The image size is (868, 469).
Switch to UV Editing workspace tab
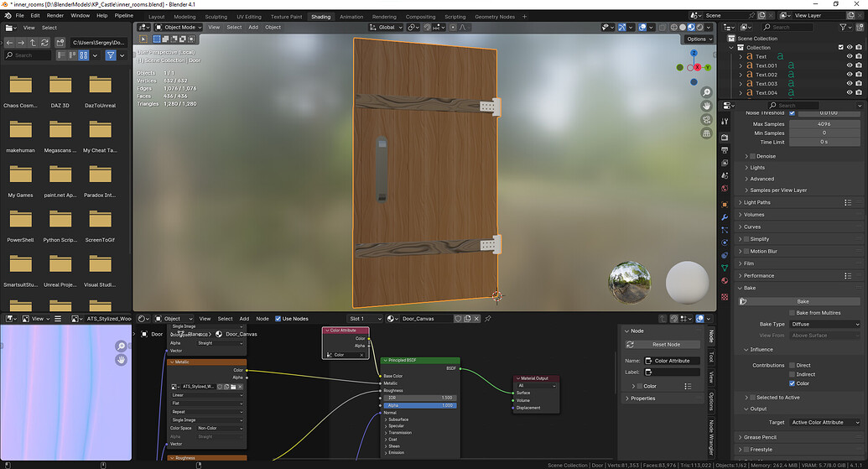pos(248,17)
